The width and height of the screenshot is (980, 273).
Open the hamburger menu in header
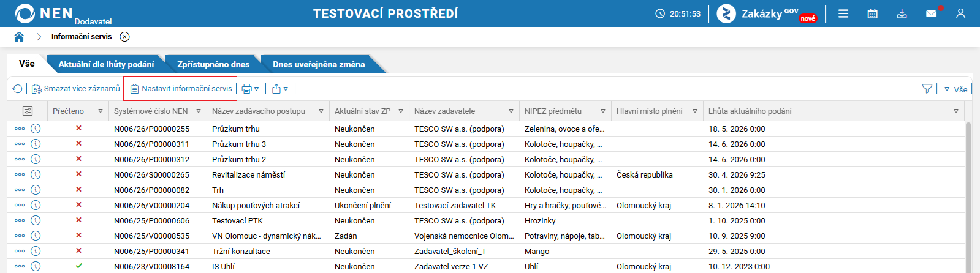coord(843,13)
